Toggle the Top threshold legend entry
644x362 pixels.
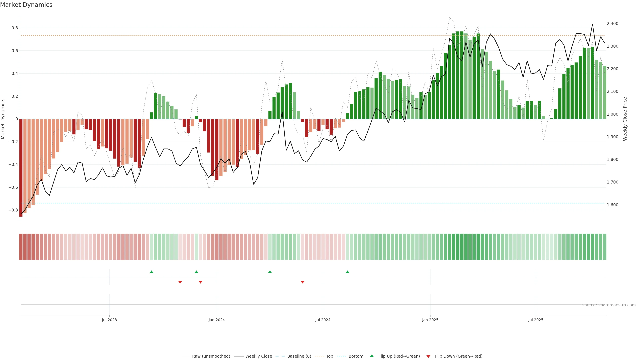pyautogui.click(x=330, y=356)
